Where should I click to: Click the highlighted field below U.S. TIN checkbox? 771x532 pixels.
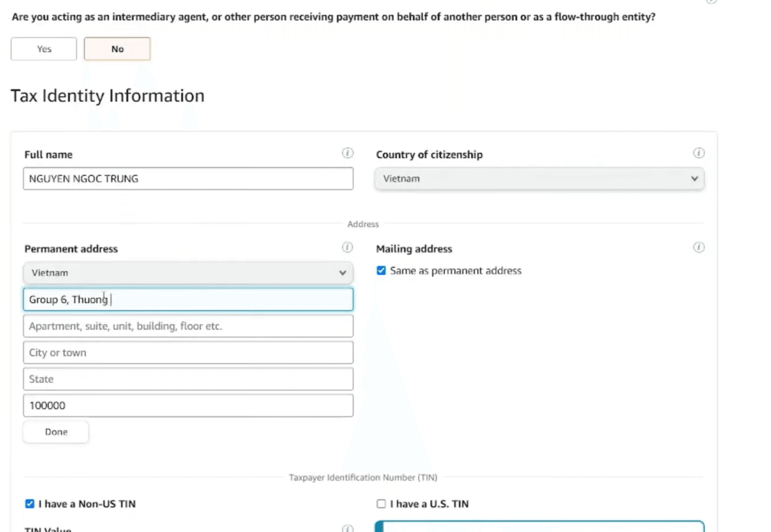tap(539, 527)
